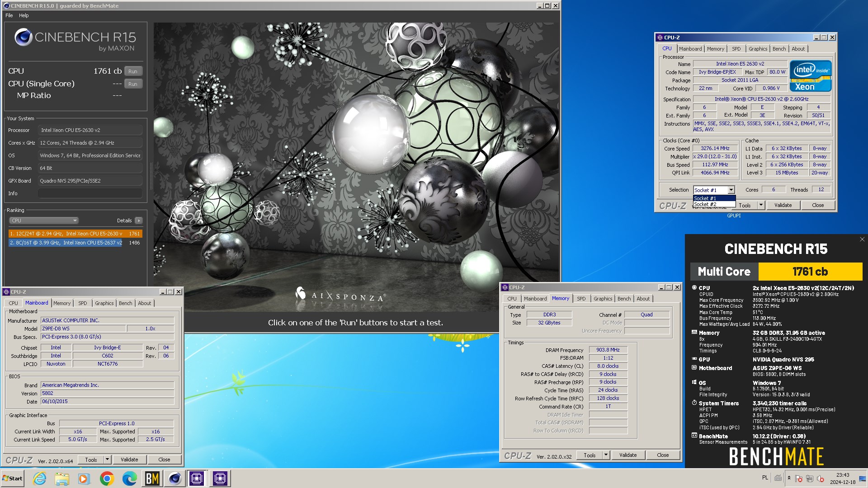Open About tab in mainboard CPU-Z window
The image size is (868, 488).
(x=145, y=303)
